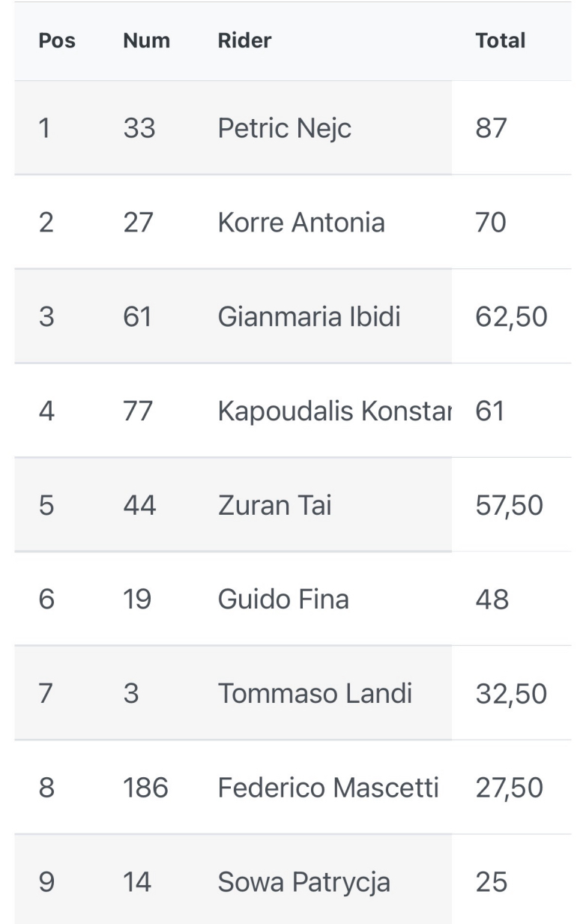Viewport: 586px width, 924px height.
Task: Select rider Petric Nejc
Action: 284,129
